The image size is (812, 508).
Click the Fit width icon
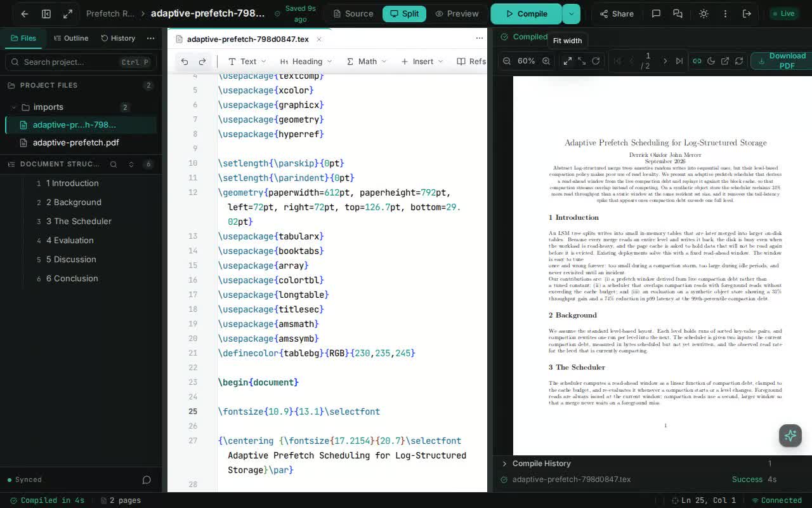[x=568, y=61]
